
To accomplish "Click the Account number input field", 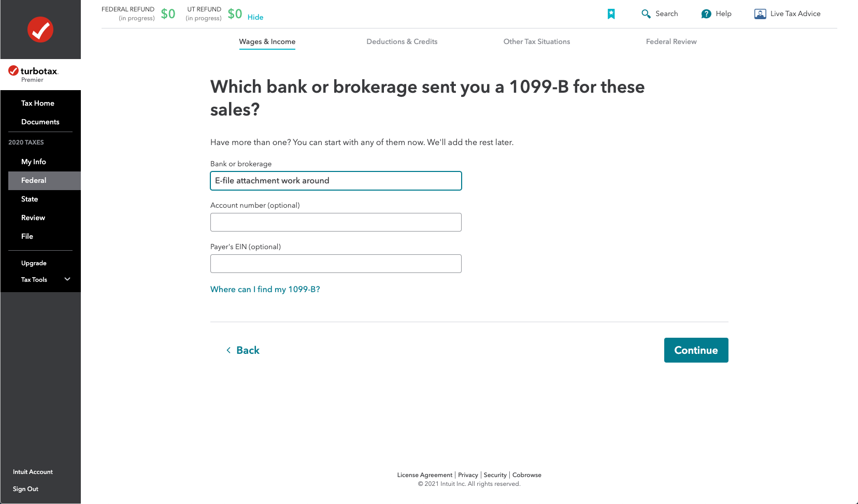I will coord(336,222).
